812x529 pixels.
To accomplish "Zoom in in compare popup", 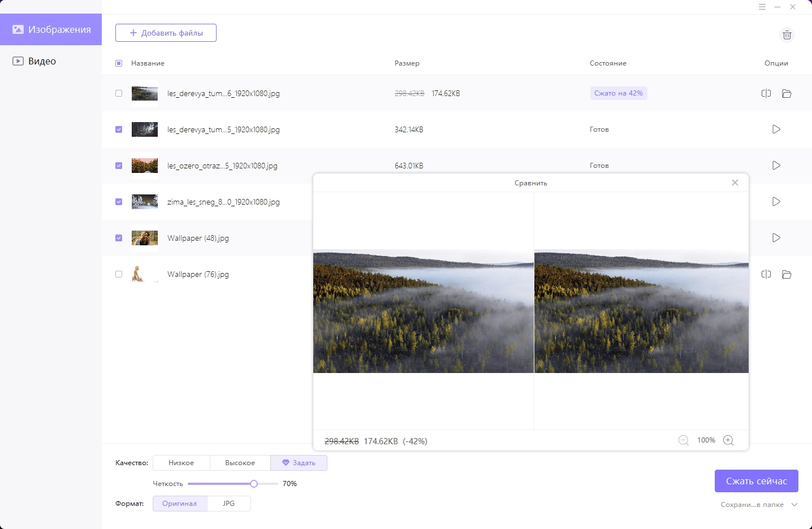I will [x=728, y=440].
